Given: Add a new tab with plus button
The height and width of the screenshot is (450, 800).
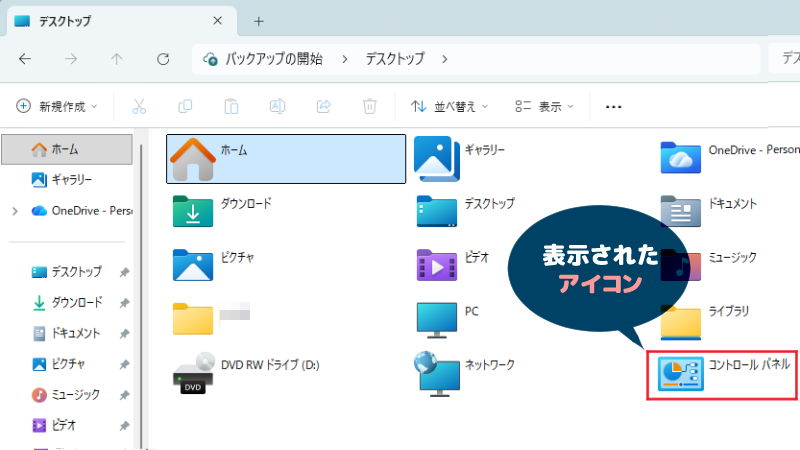Looking at the screenshot, I should coord(259,21).
